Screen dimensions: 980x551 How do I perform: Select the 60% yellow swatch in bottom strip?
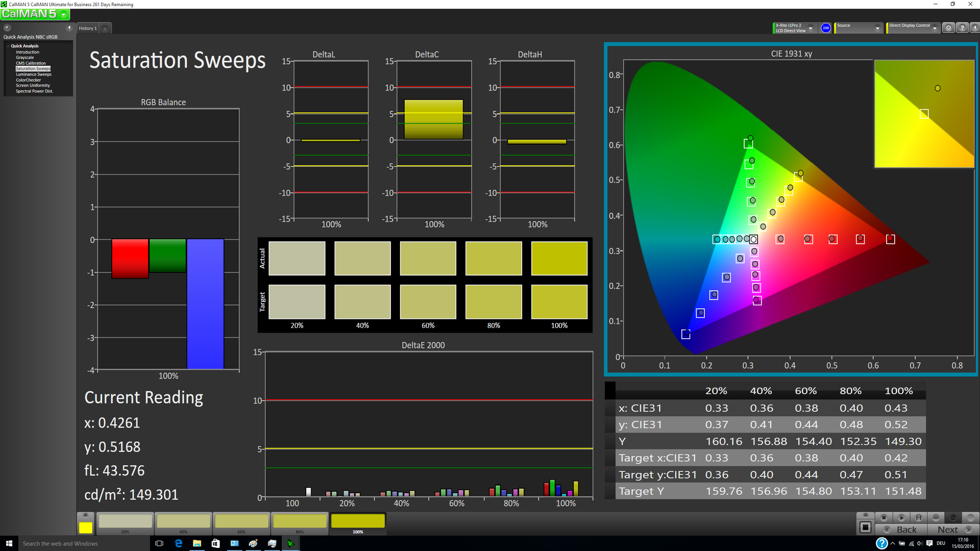(x=241, y=521)
